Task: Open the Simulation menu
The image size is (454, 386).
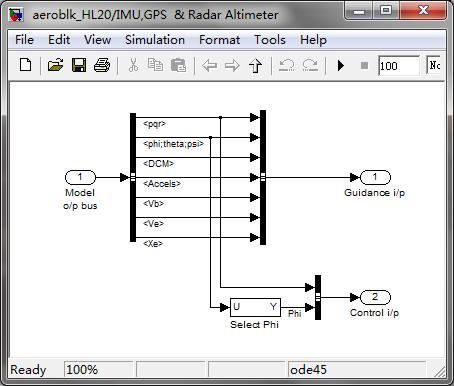Action: coord(155,40)
